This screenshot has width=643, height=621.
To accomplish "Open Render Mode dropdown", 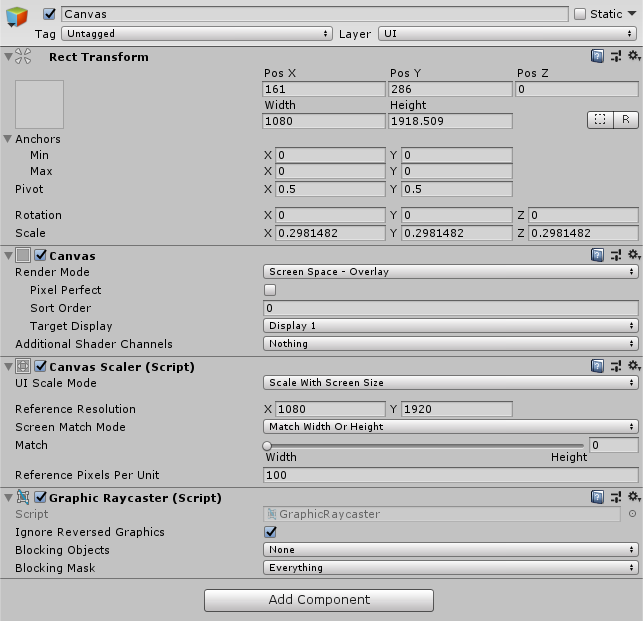I will [x=450, y=272].
